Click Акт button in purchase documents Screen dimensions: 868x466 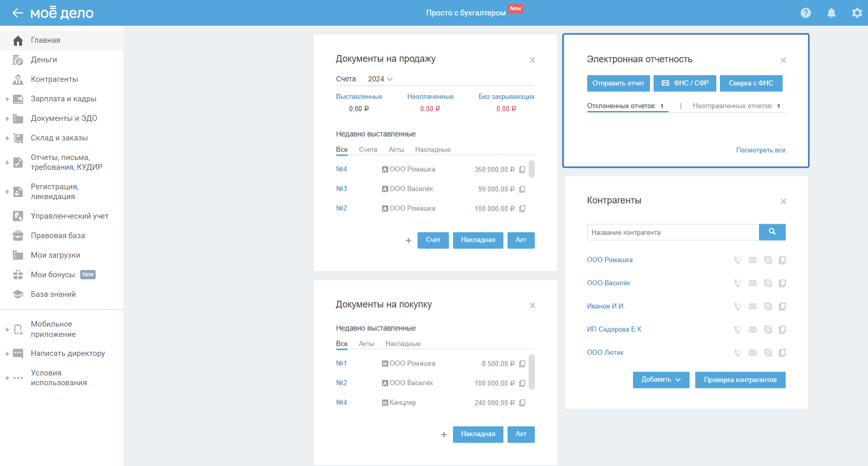pos(521,435)
